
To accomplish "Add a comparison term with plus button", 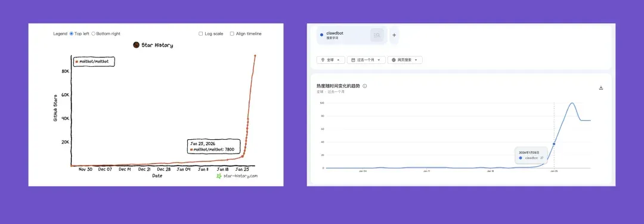I will [x=394, y=35].
